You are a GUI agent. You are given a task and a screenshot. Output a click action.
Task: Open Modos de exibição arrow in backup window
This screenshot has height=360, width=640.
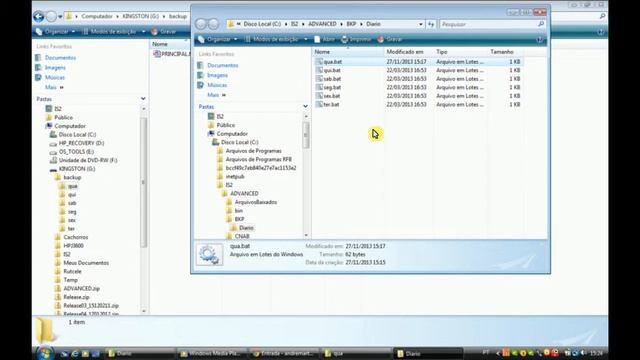pos(143,31)
